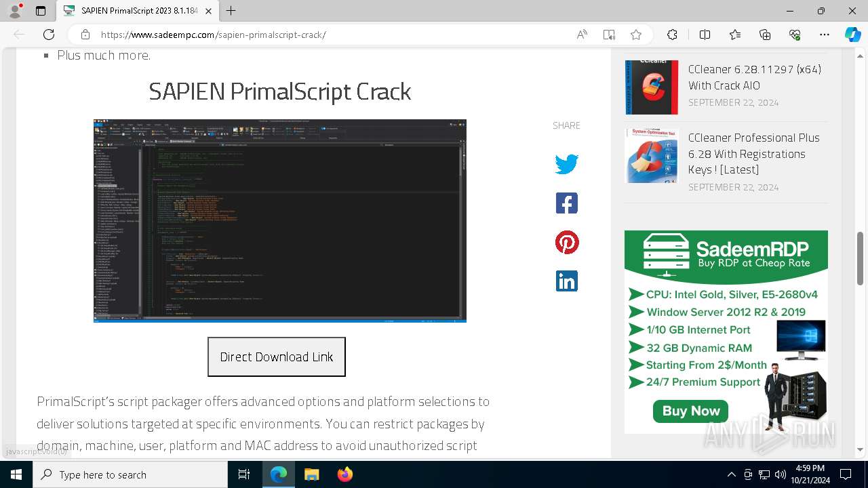Click Buy Now on SadeemRDP ad

click(x=691, y=411)
